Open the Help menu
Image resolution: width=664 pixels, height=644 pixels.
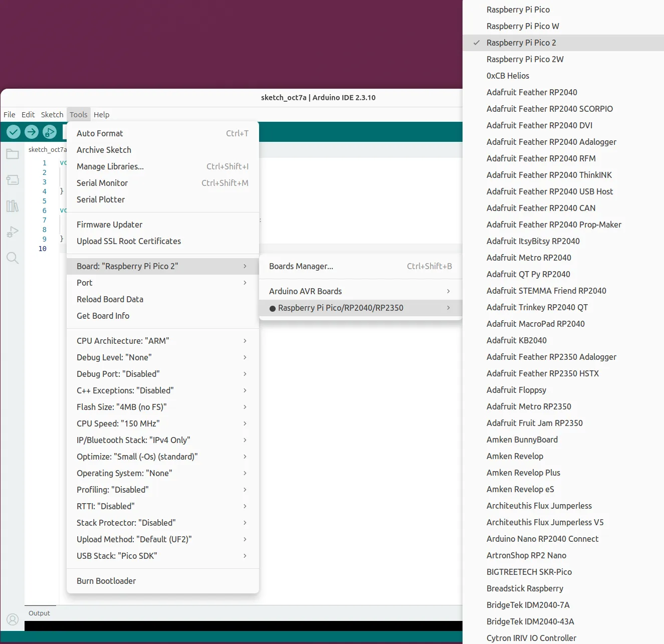101,114
